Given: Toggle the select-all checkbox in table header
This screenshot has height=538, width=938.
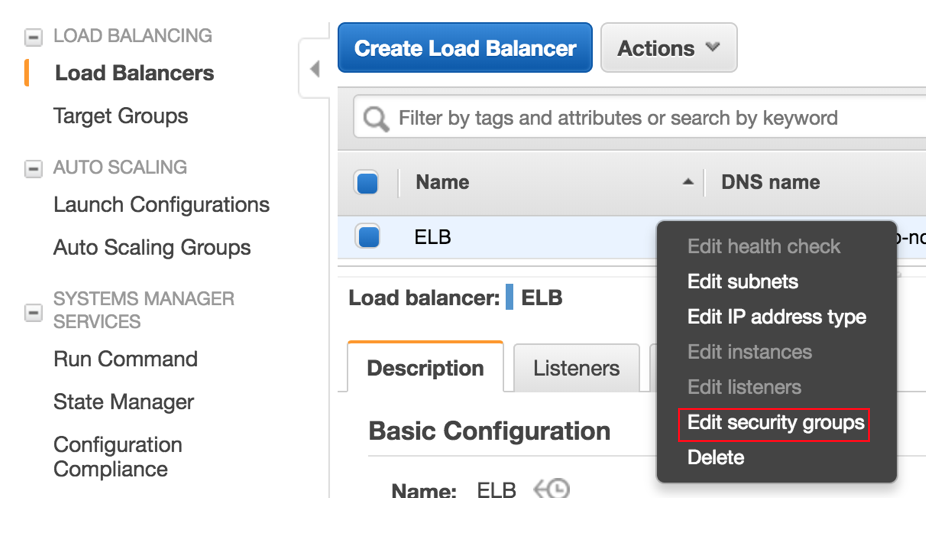Looking at the screenshot, I should coord(368,183).
